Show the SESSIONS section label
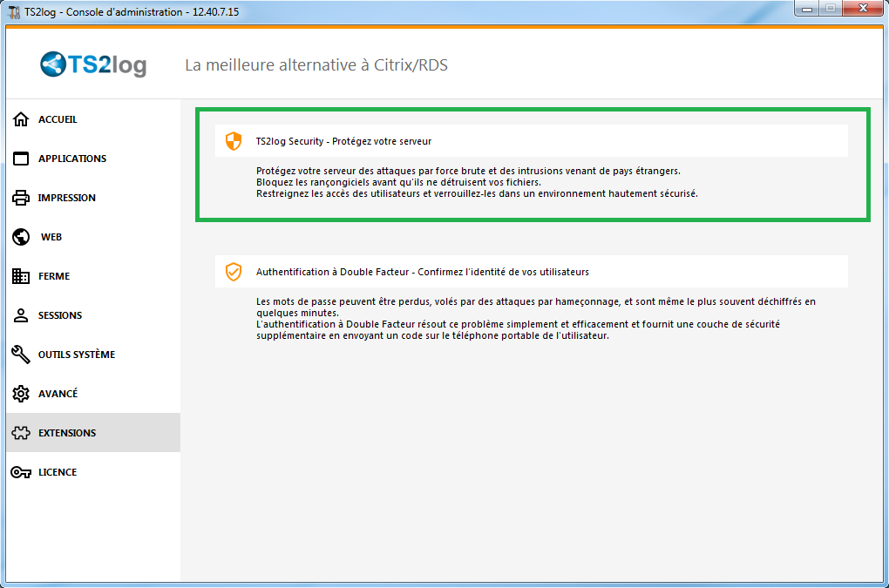This screenshot has width=889, height=588. (60, 315)
